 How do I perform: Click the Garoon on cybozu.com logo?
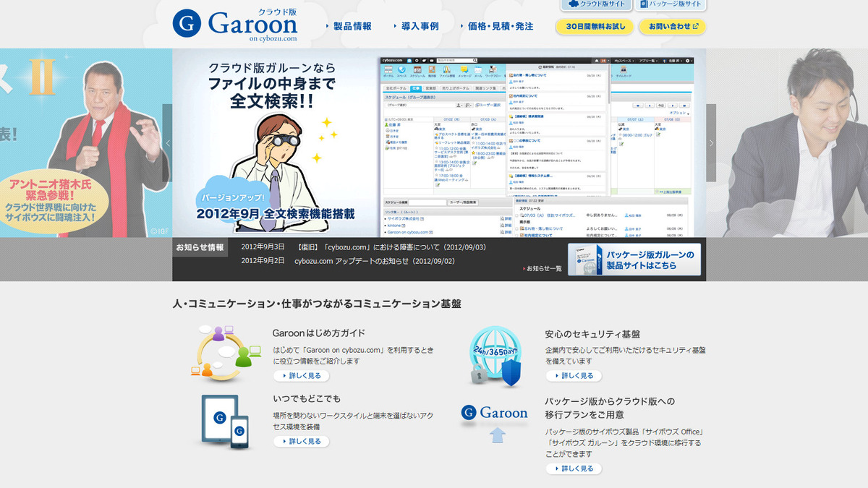(x=235, y=25)
